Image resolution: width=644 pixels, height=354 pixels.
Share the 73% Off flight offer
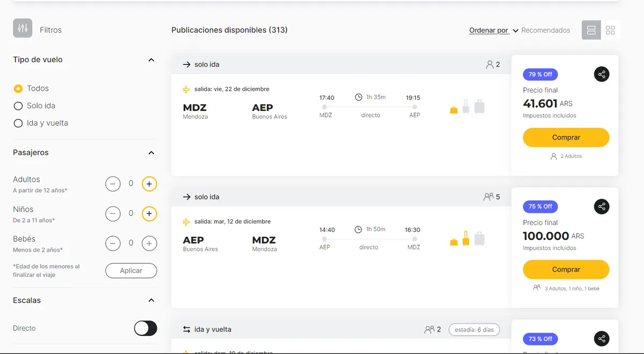[602, 338]
